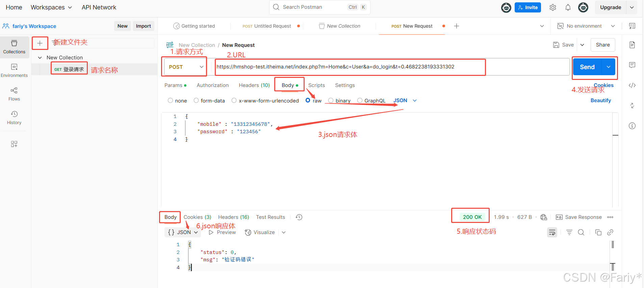Open the Environments sidebar panel

click(14, 70)
